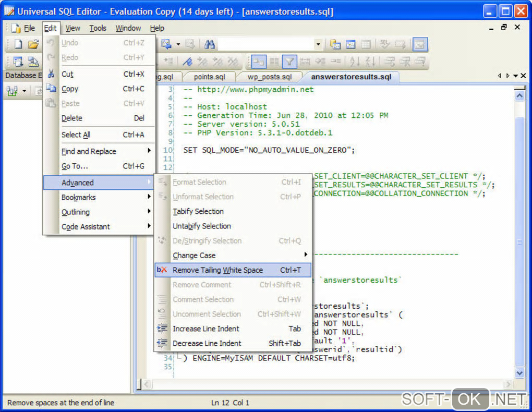Click the add row plus-list toolbar icon
This screenshot has height=412, width=532.
(320, 62)
